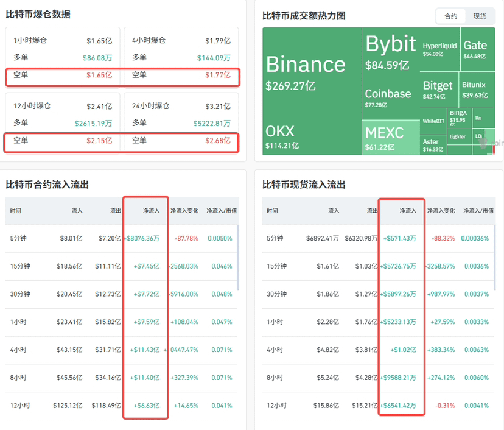
Task: Click contract net inflow +$8076.36万
Action: click(x=142, y=238)
